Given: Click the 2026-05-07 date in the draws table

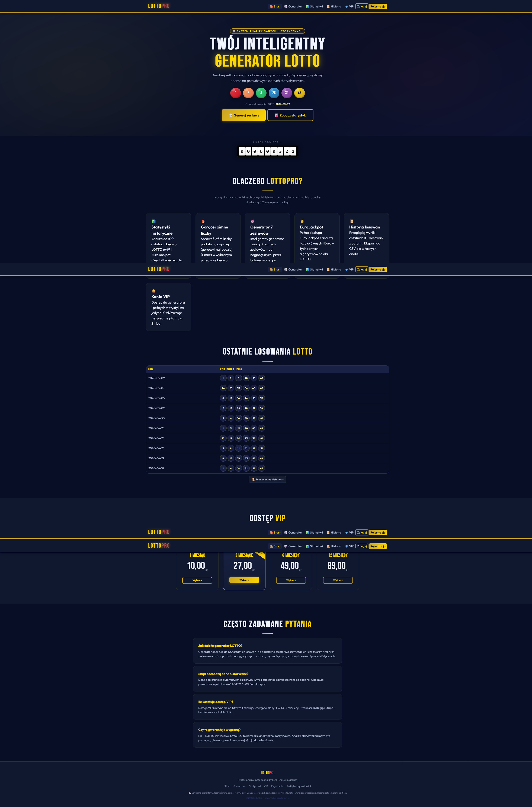Looking at the screenshot, I should tap(157, 388).
